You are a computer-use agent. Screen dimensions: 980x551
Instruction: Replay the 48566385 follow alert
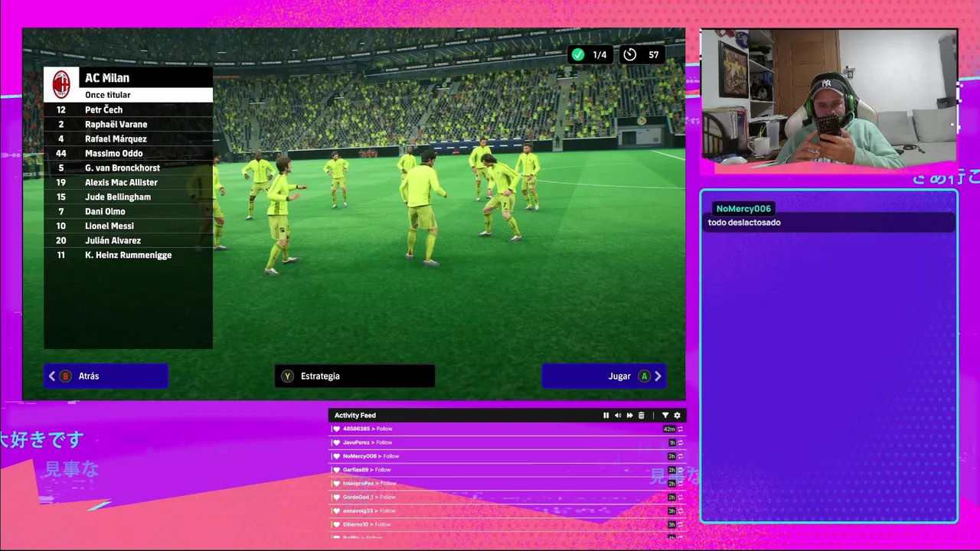680,429
